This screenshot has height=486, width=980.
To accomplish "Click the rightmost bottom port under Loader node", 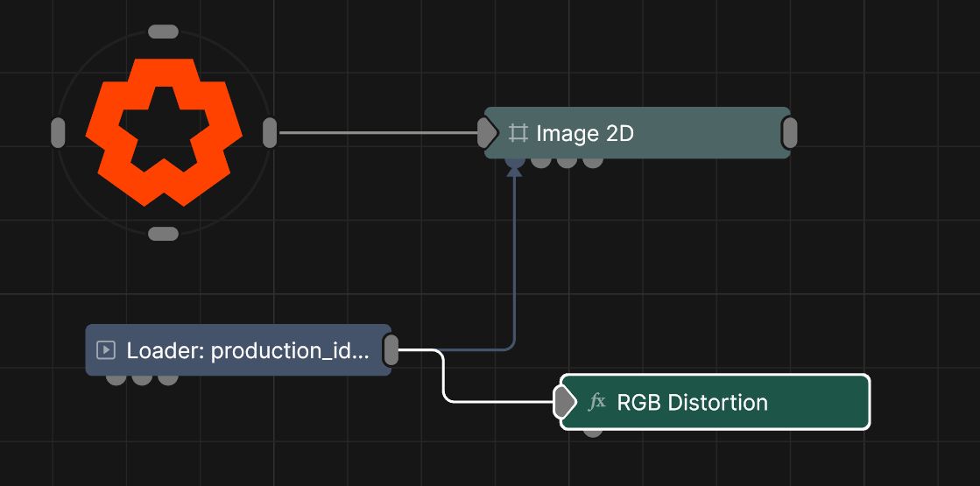I will (168, 378).
